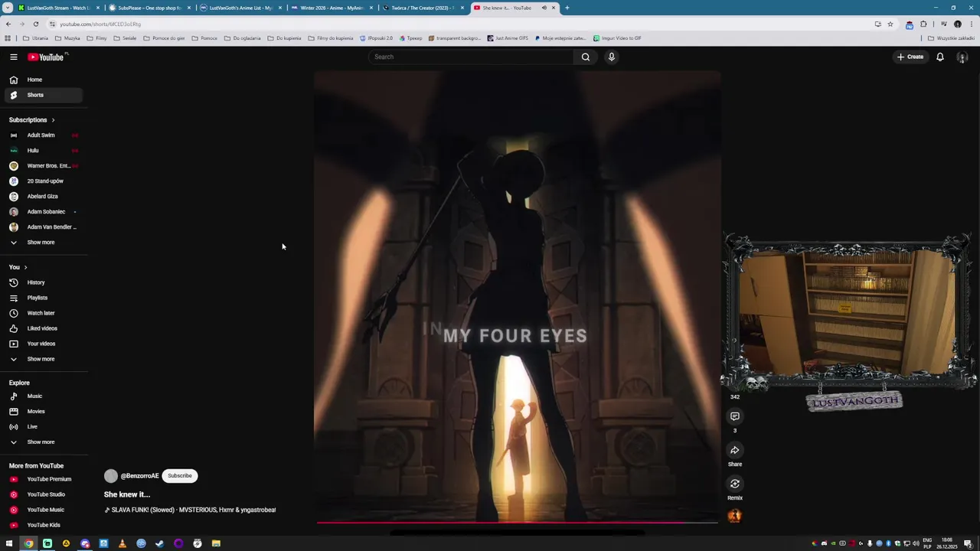Open the @BenzorroAE channel link

click(x=139, y=476)
